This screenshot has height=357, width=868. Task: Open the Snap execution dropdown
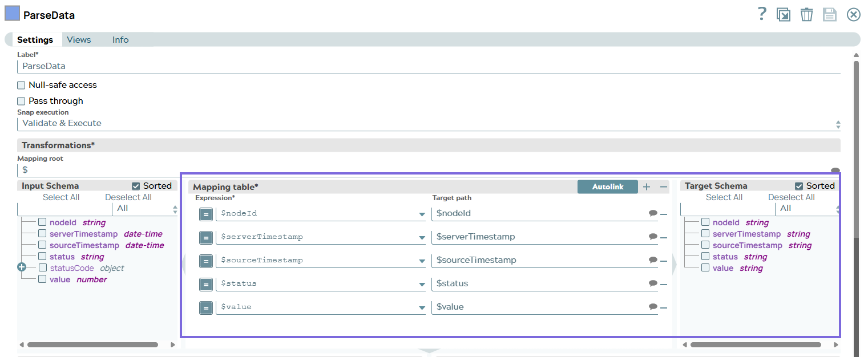(x=837, y=124)
